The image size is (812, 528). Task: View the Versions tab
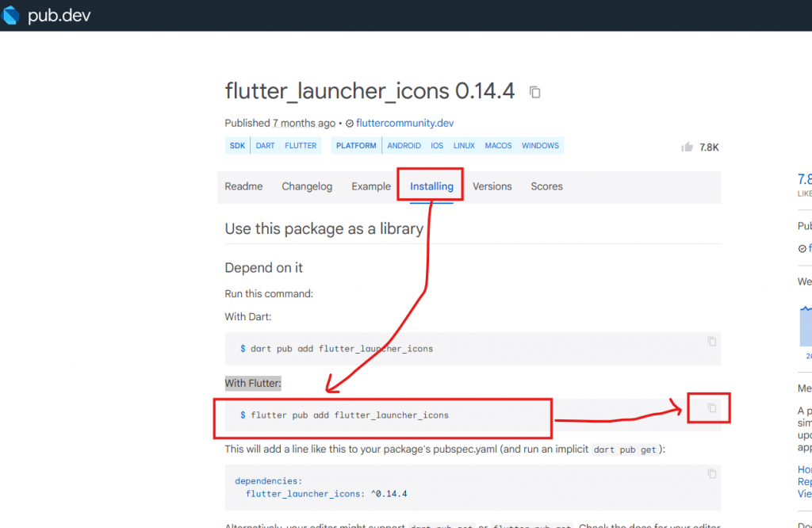(x=492, y=186)
